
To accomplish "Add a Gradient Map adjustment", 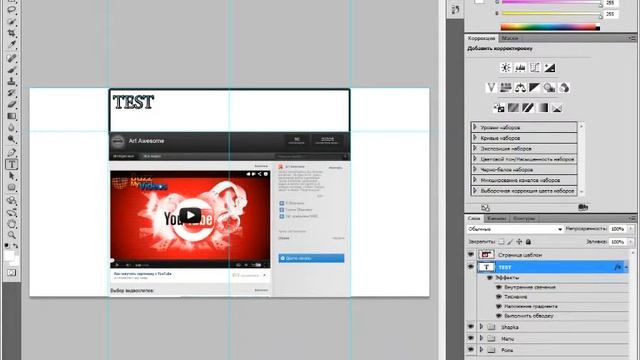I will tap(543, 108).
